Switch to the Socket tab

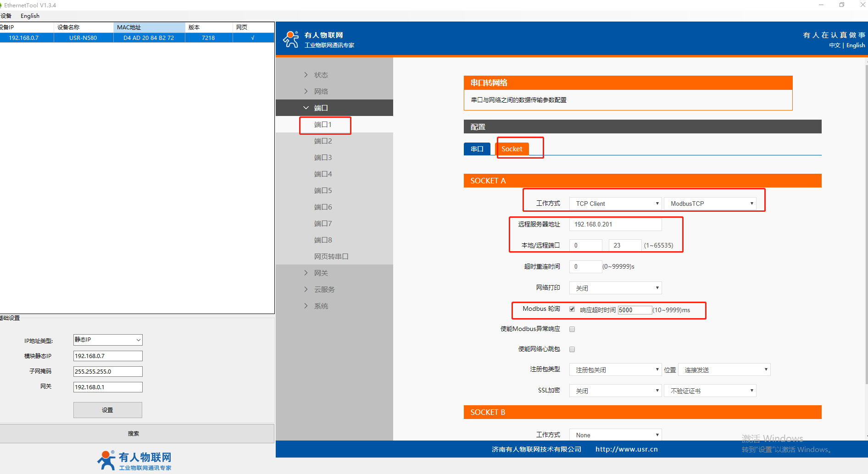pyautogui.click(x=512, y=149)
